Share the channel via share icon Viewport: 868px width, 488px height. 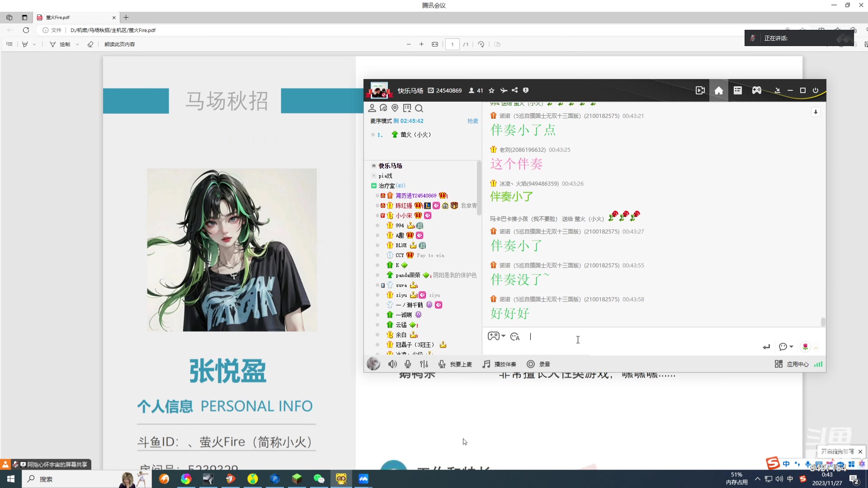(x=514, y=90)
